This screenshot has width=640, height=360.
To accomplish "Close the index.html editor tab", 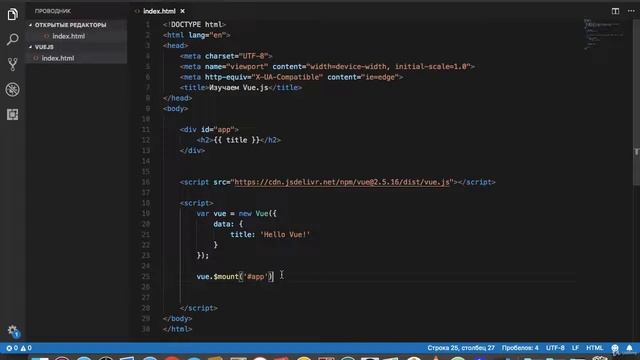I will click(x=182, y=11).
